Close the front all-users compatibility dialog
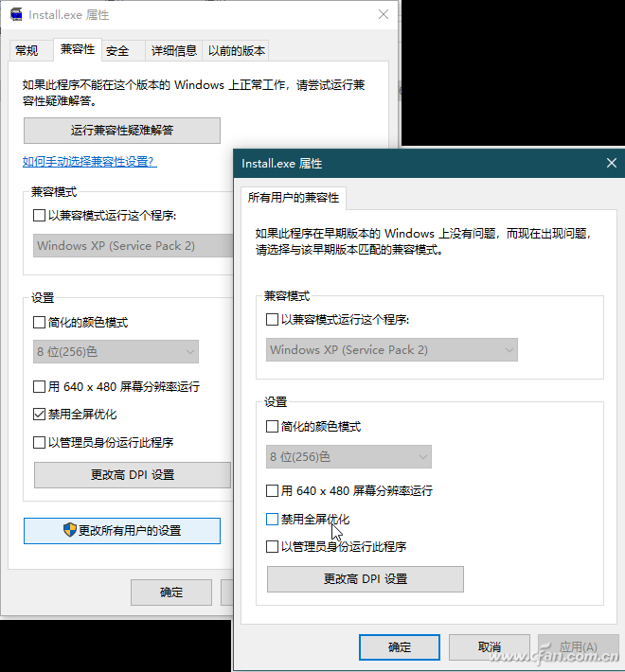Image resolution: width=625 pixels, height=672 pixels. (612, 164)
